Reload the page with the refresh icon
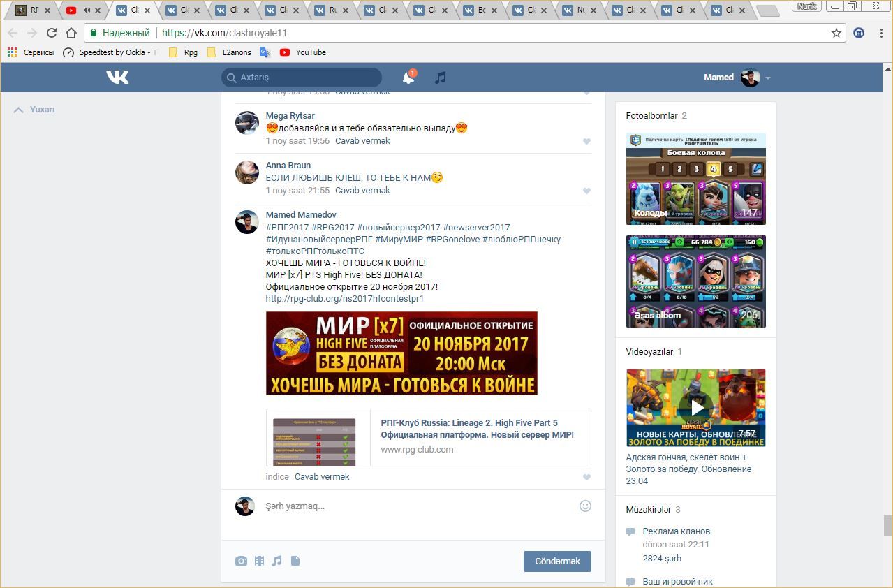 [x=51, y=33]
